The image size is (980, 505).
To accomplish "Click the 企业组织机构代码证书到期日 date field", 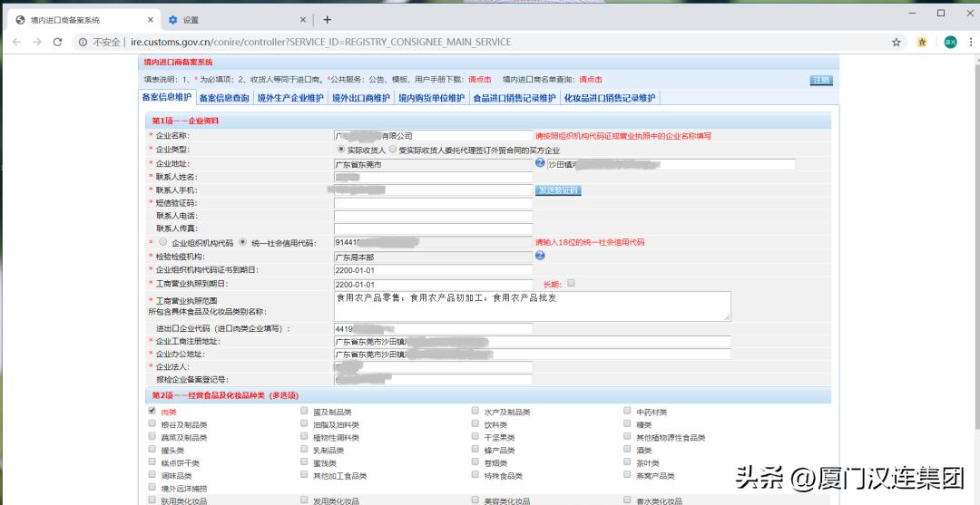I will click(x=433, y=270).
